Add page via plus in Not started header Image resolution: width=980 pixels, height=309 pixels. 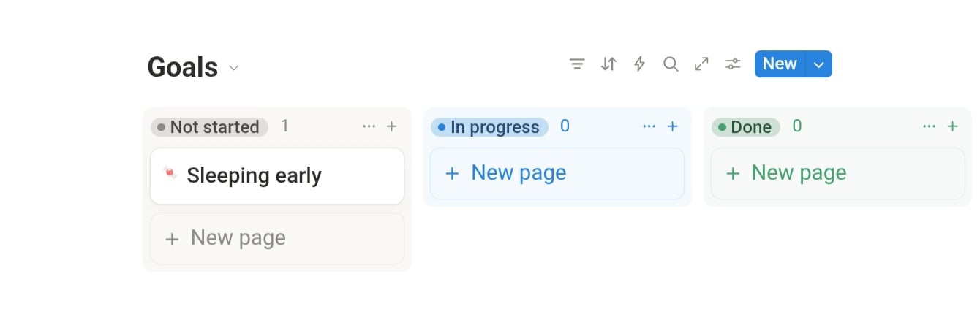pyautogui.click(x=392, y=126)
